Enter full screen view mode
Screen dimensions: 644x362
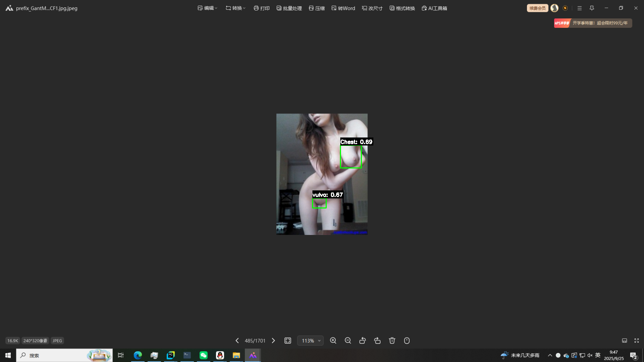636,340
